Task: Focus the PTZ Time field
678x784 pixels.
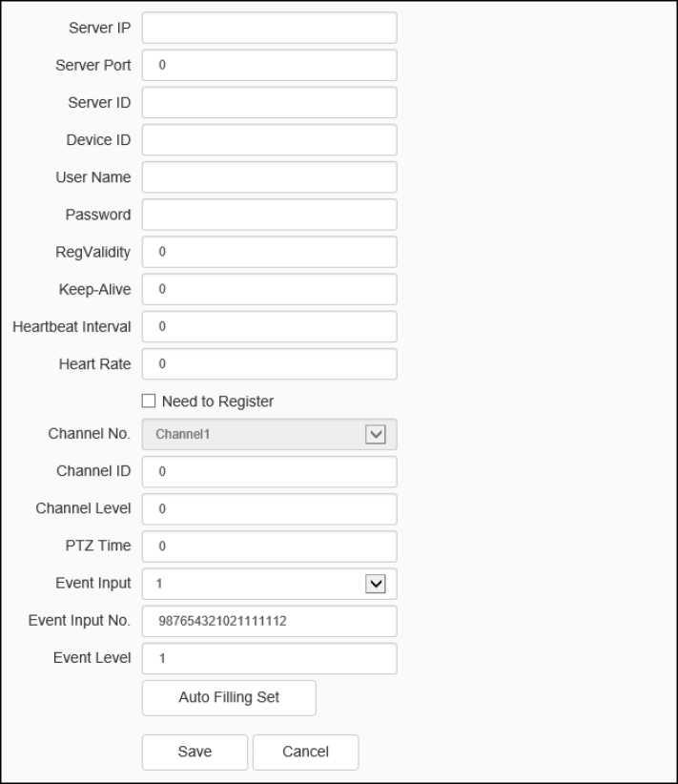Action: tap(269, 547)
